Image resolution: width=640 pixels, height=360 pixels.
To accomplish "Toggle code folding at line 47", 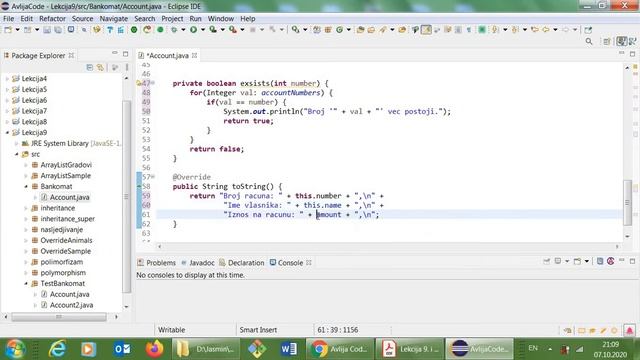I will point(153,83).
